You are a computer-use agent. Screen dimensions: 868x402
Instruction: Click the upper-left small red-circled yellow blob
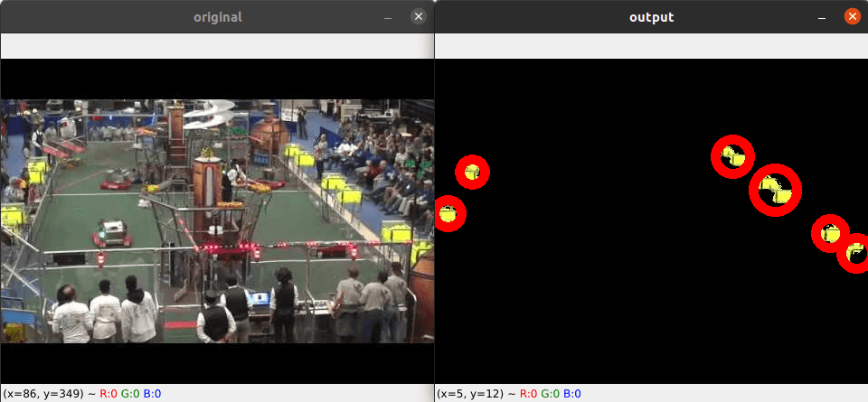click(x=472, y=172)
